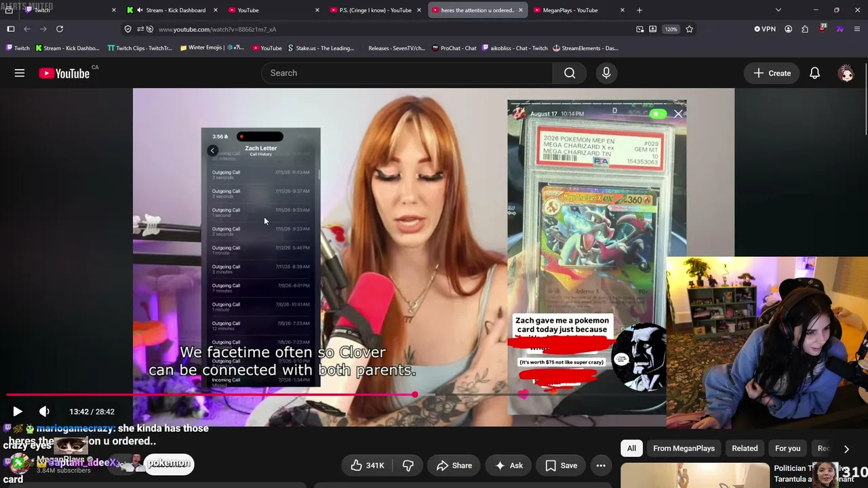The width and height of the screenshot is (868, 488).
Task: Open the aikobliss - Chat - Twitch bookmark
Action: click(515, 48)
